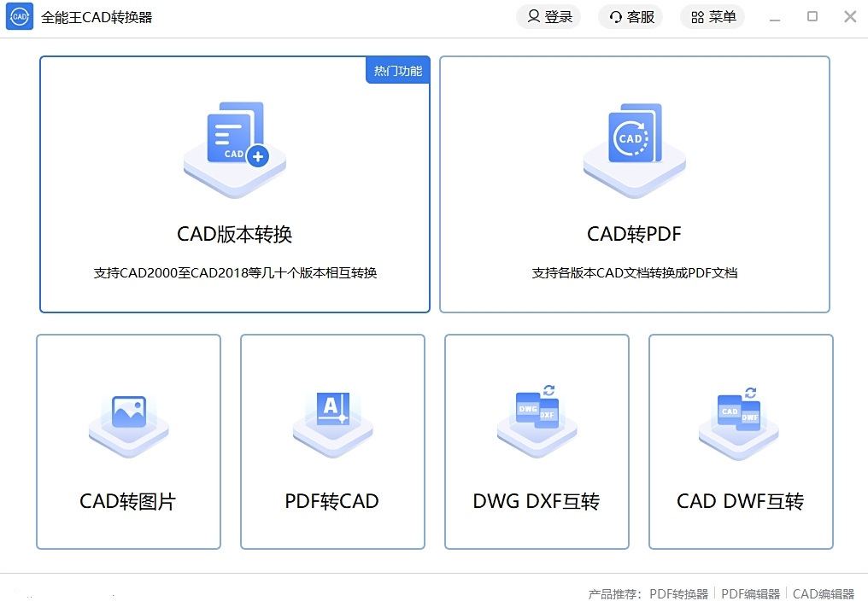Viewport: 868px width, 607px height.
Task: Open 客服 customer service
Action: [x=630, y=17]
